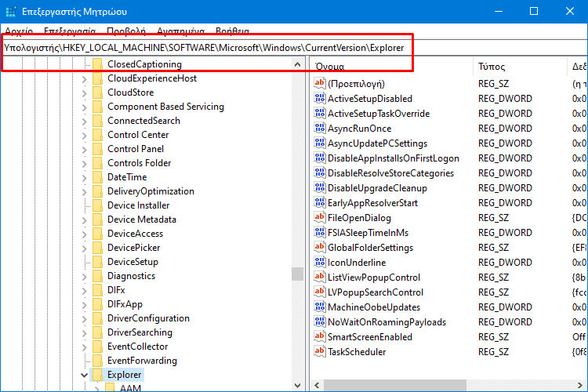This screenshot has height=392, width=588.
Task: Click the DisableAppInstallsOnFirstLogon value icon
Action: coord(320,158)
